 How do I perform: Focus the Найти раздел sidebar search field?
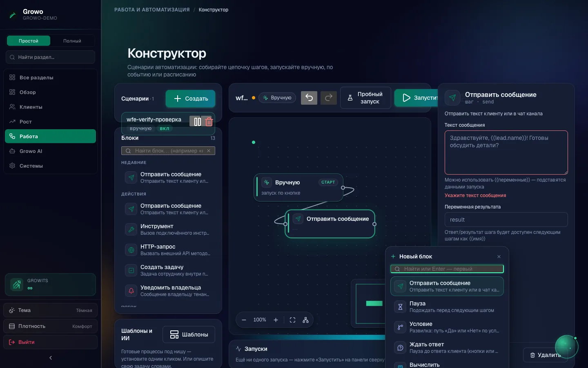click(51, 57)
